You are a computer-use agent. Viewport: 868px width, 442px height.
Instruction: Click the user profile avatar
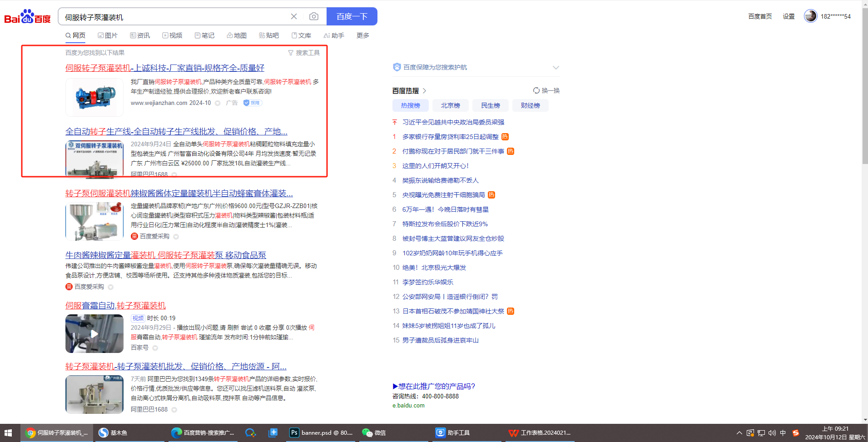tap(810, 16)
